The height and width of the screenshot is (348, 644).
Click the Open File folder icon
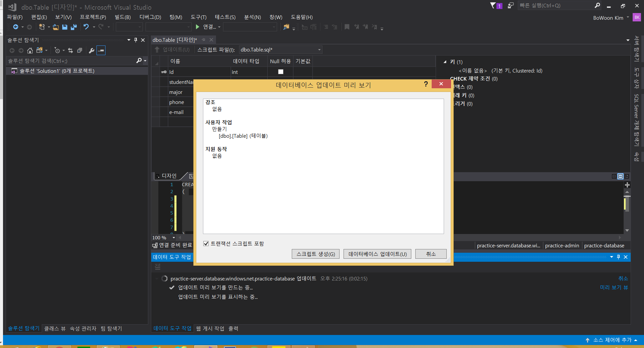point(56,27)
